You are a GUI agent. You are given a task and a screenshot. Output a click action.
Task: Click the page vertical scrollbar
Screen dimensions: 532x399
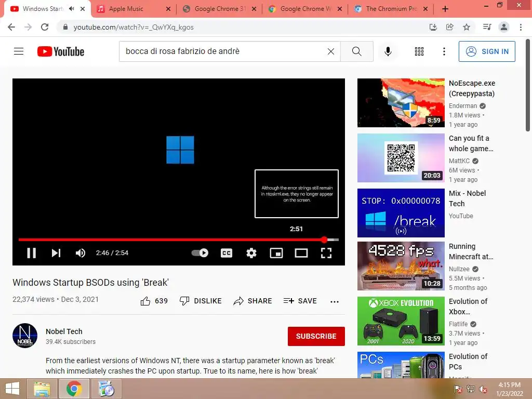tap(528, 85)
